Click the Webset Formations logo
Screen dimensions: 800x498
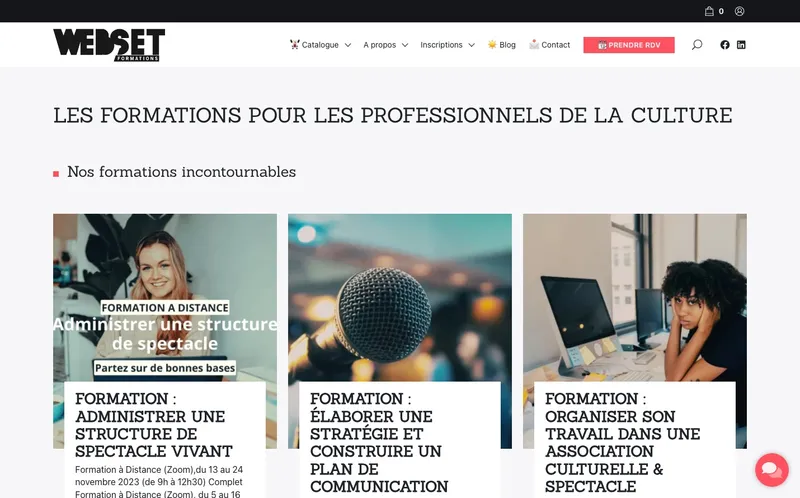coord(109,45)
